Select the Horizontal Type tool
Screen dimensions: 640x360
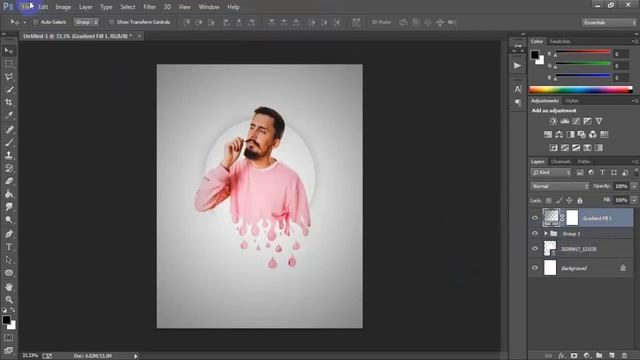[x=9, y=247]
